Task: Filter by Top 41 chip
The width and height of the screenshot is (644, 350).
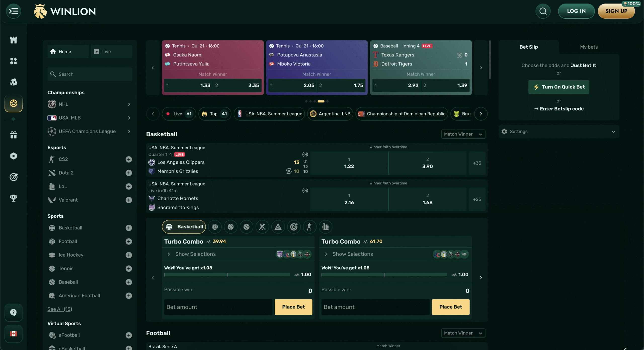Action: (x=215, y=114)
